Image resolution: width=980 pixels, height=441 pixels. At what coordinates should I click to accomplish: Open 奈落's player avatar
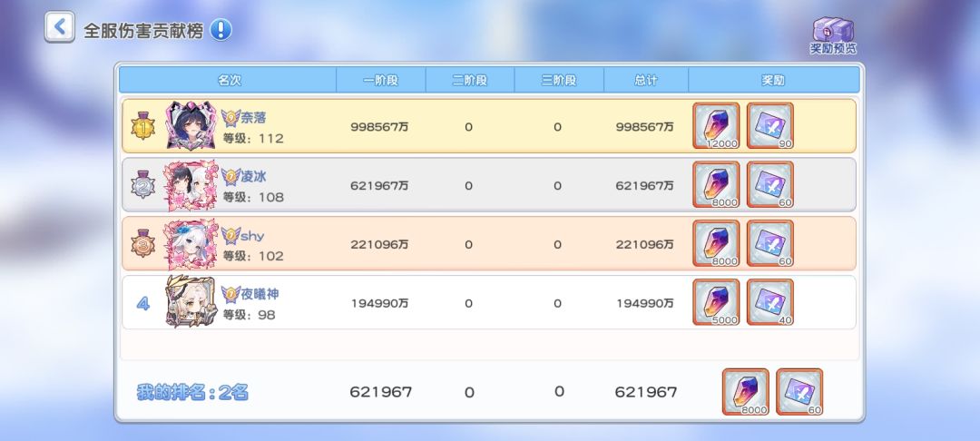click(x=191, y=125)
